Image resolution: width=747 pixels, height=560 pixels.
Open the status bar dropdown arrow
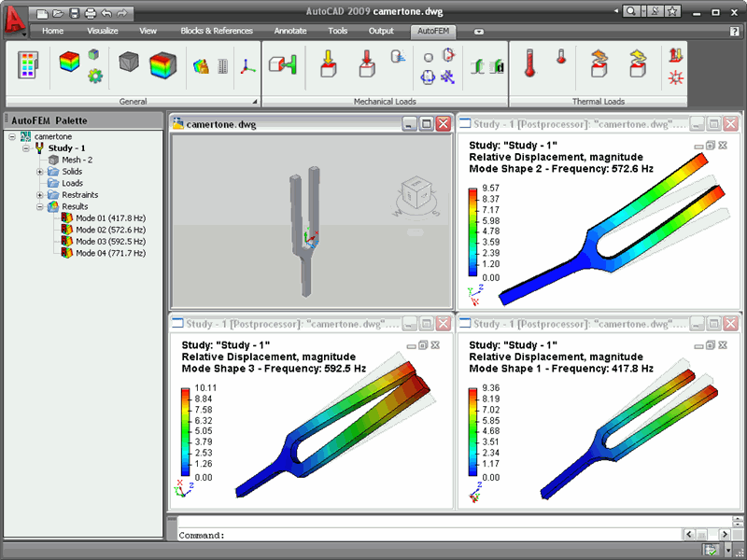pyautogui.click(x=728, y=550)
